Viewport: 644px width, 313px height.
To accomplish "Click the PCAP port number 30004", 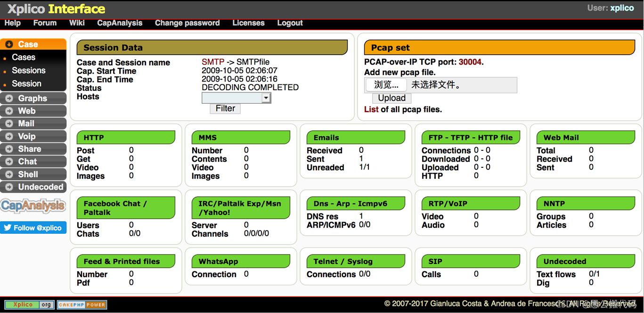I will pos(470,62).
